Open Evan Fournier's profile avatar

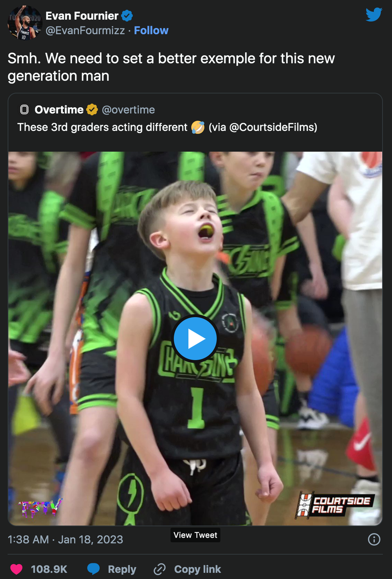point(25,23)
